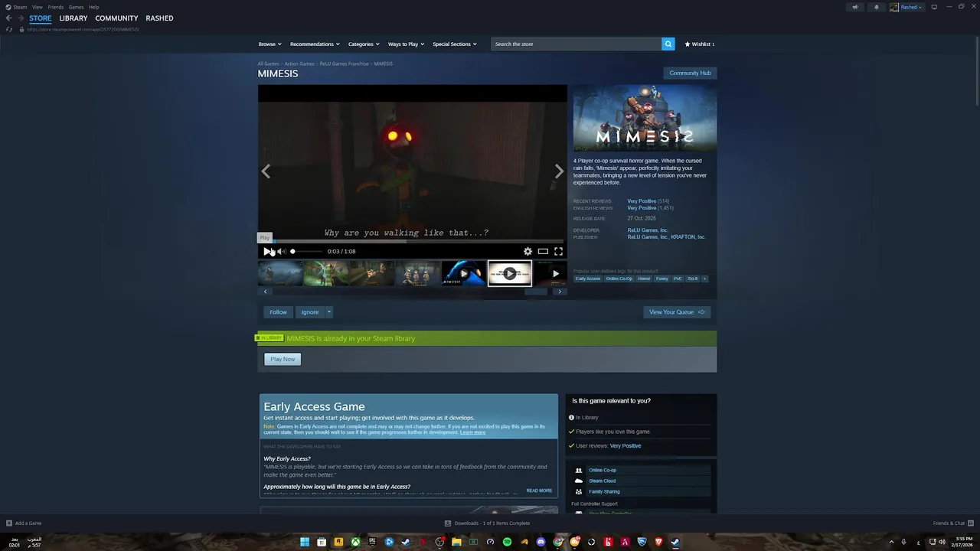Reload the store page
Image resolution: width=980 pixels, height=551 pixels.
[x=9, y=29]
